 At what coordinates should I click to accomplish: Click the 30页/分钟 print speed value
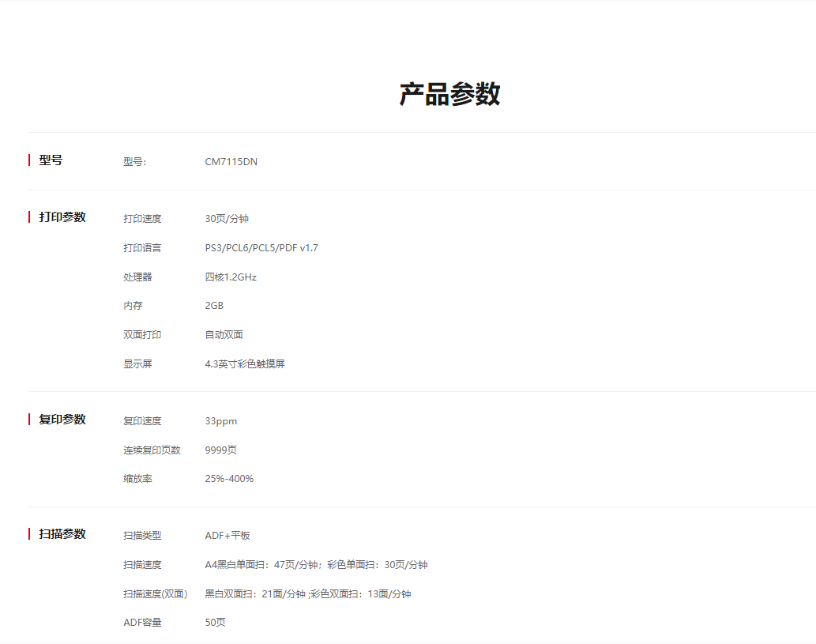click(227, 219)
